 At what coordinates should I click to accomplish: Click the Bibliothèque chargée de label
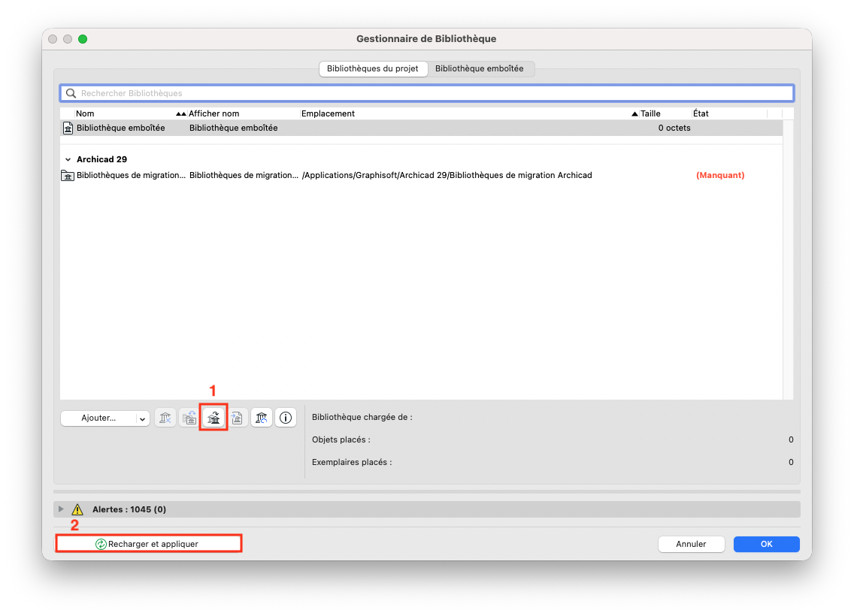point(362,418)
